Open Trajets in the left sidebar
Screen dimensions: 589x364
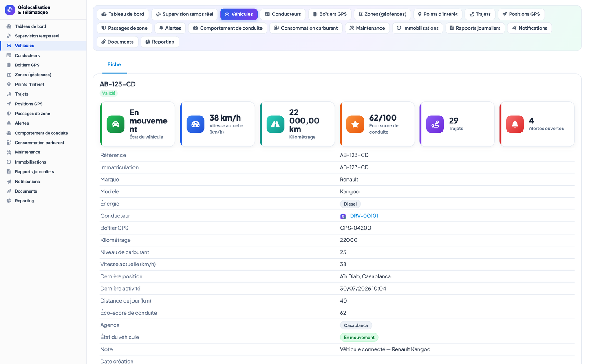(x=43, y=94)
